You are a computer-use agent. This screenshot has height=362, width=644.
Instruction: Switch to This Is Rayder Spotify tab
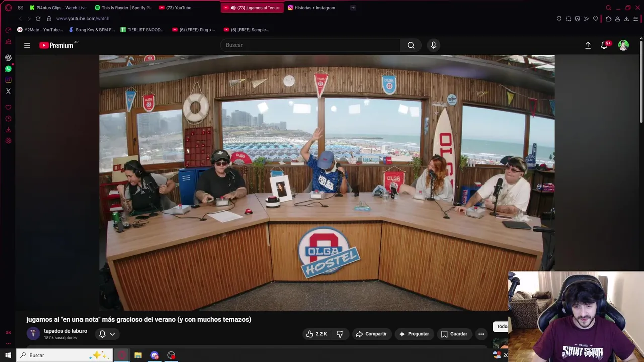pos(123,8)
